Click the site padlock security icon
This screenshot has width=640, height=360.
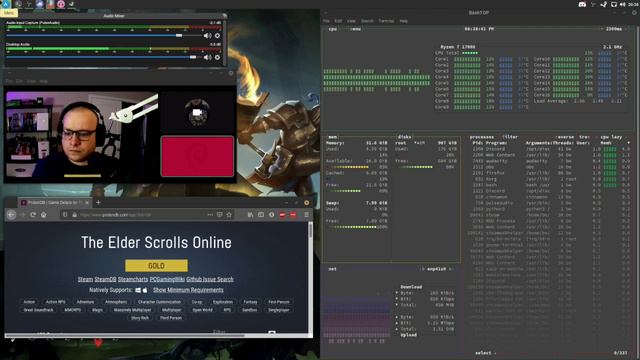74,215
